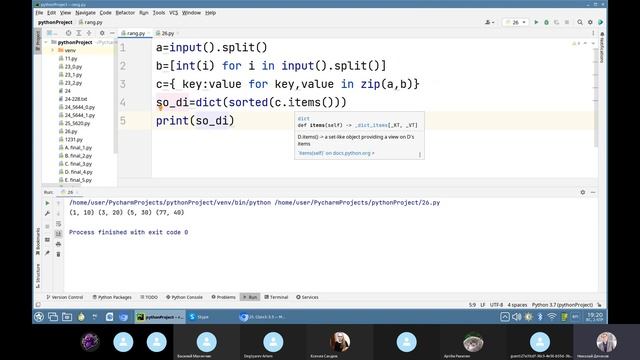640x360 pixels.
Task: Open 24_5644_0.py in project tree
Action: coord(79,107)
